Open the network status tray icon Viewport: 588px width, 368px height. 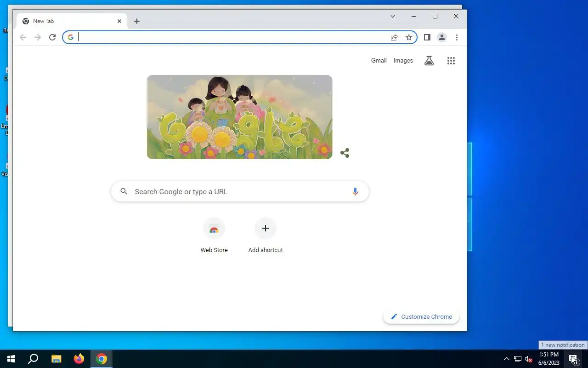click(x=518, y=359)
